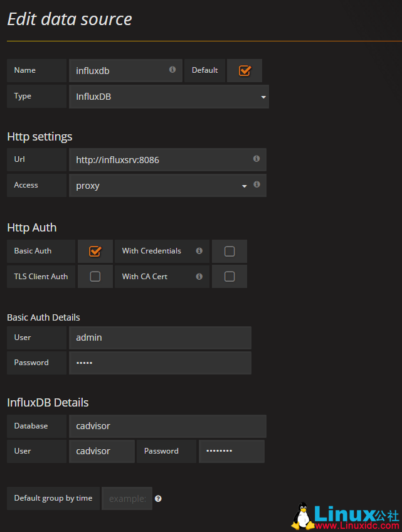Image resolution: width=402 pixels, height=532 pixels.
Task: Click the Url field with influxsrv address
Action: (161, 160)
